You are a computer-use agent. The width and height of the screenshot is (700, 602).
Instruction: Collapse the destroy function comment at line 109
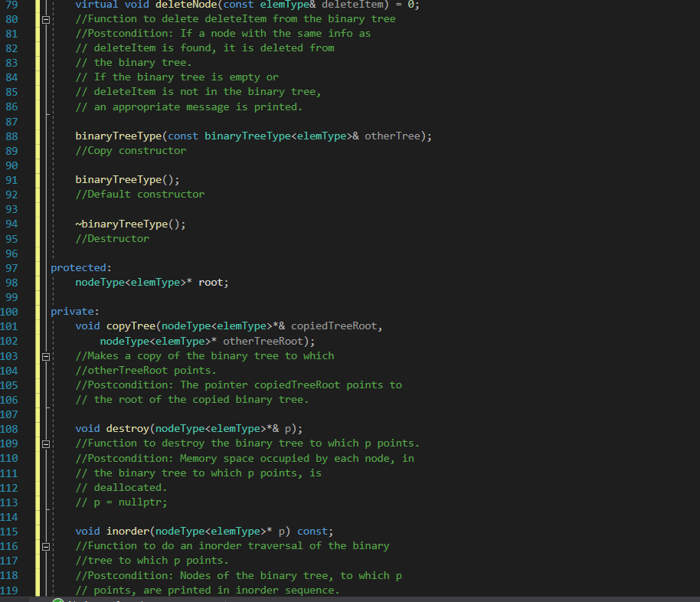[45, 443]
